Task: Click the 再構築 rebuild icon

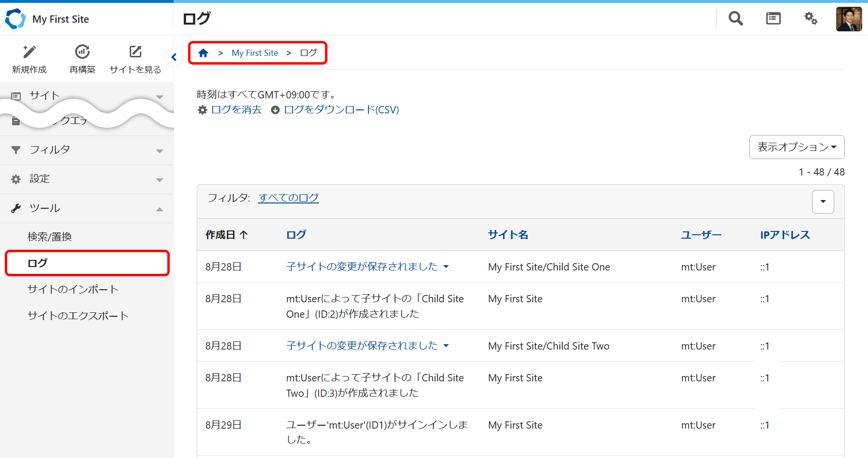Action: pos(82,52)
